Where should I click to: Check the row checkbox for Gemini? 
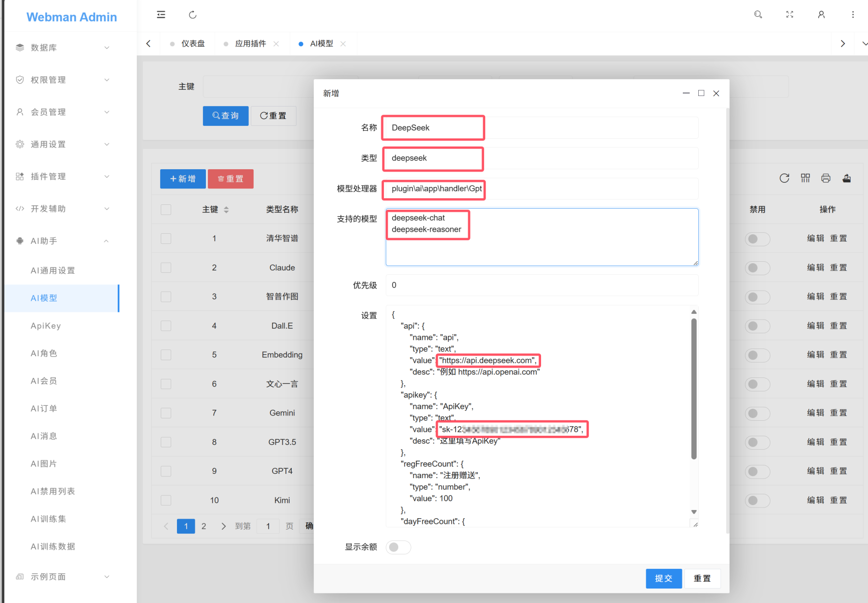click(166, 413)
